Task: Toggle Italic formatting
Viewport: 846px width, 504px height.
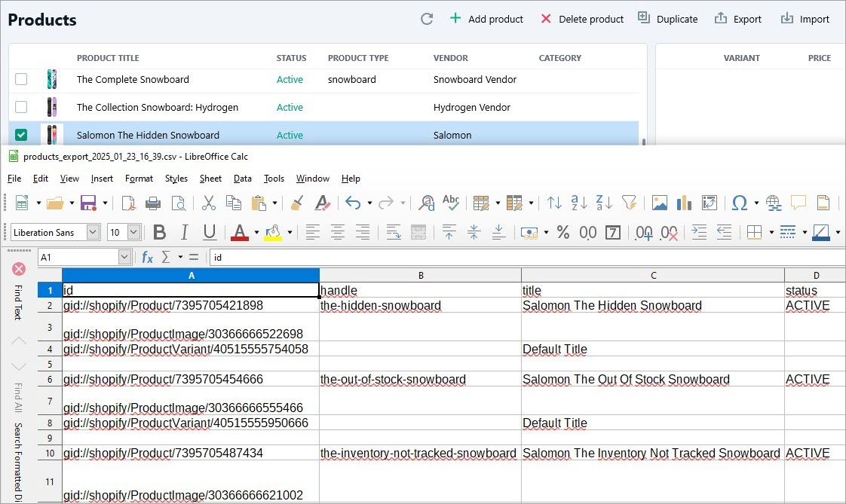Action: click(184, 232)
